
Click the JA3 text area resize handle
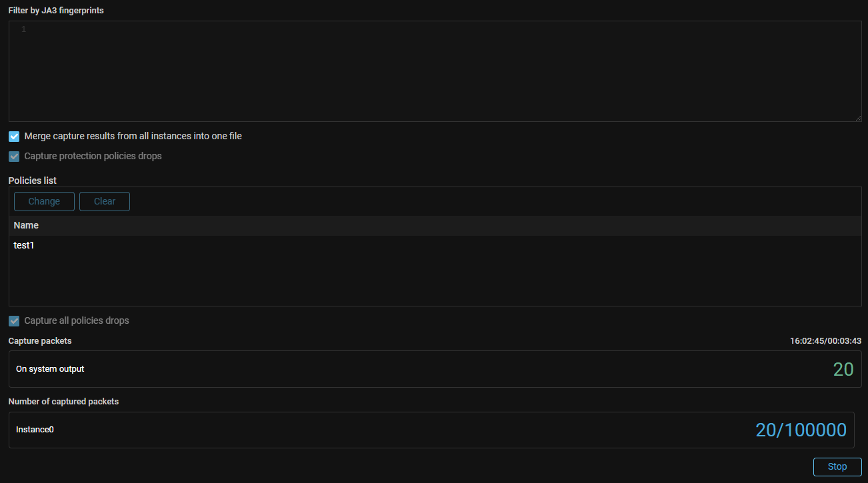click(x=857, y=117)
